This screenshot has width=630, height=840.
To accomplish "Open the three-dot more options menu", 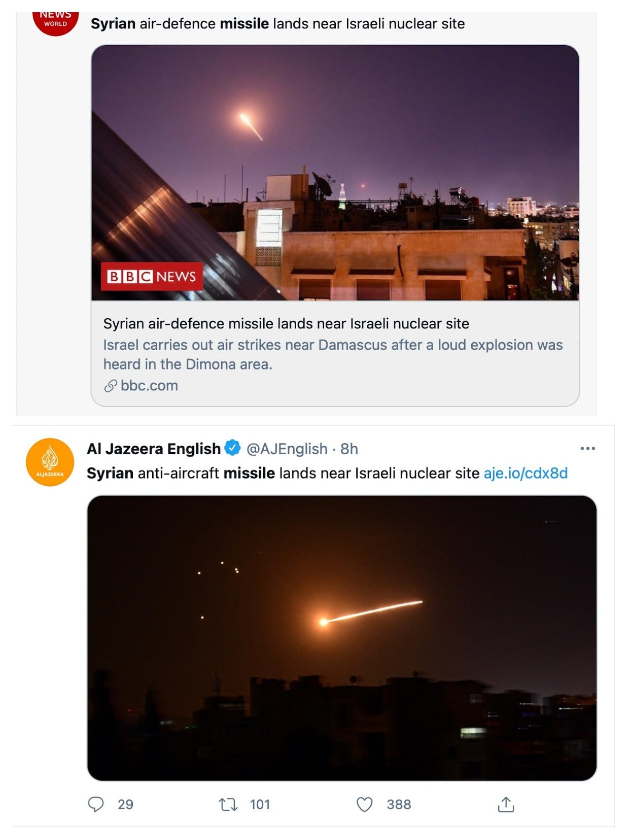I will coord(587,448).
